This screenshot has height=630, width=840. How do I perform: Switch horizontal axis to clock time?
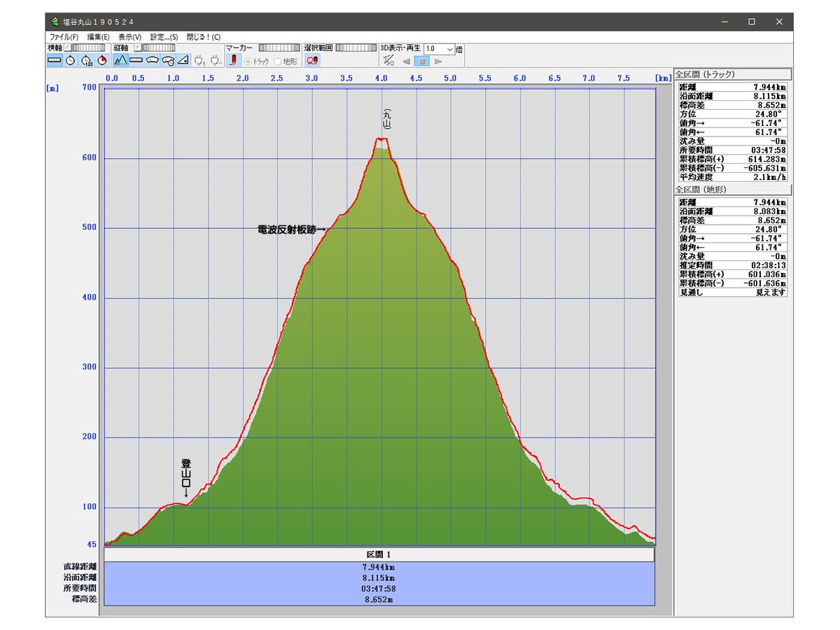coord(71,61)
